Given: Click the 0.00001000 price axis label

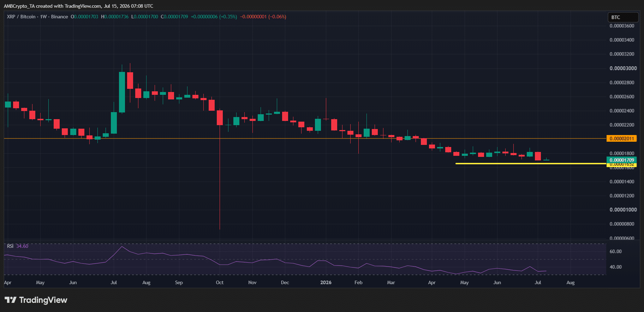Looking at the screenshot, I should [x=623, y=210].
